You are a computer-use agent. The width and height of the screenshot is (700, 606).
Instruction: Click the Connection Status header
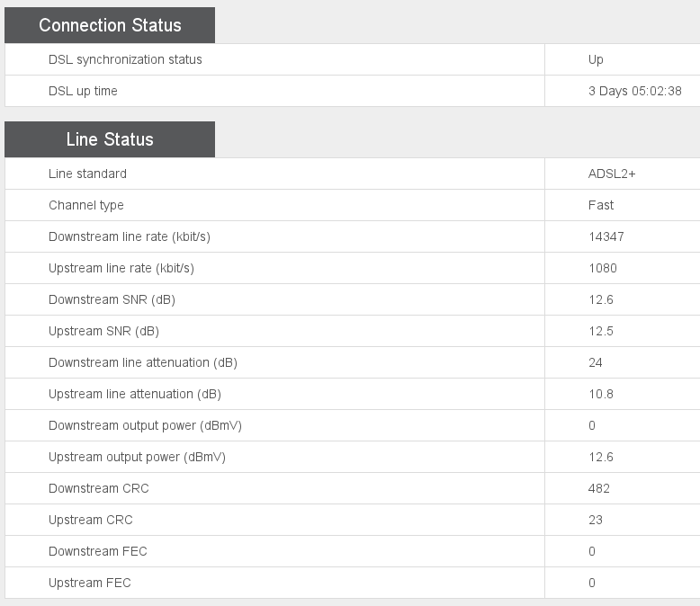[x=110, y=25]
